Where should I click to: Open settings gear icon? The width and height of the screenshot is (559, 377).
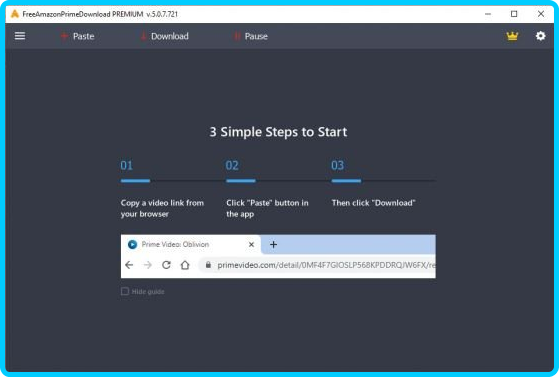point(540,36)
